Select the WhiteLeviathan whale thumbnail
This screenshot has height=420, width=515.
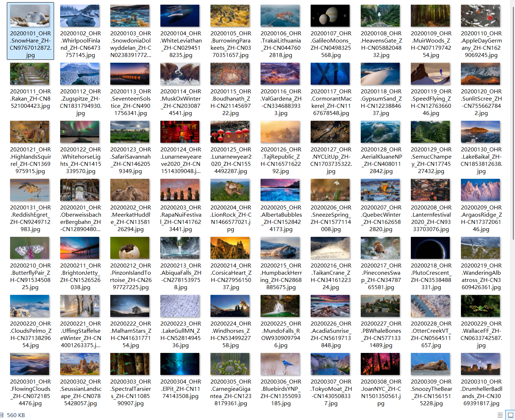(180, 16)
